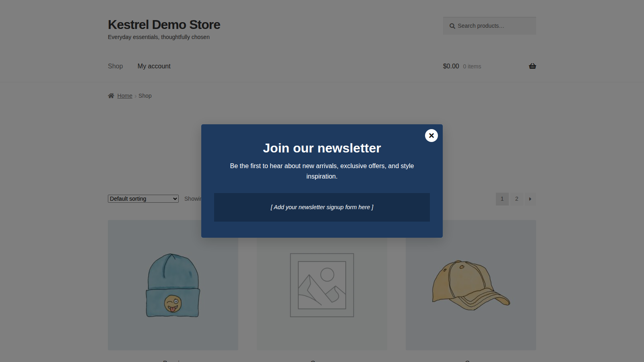644x362 pixels.
Task: Open the My account menu item
Action: pos(154,66)
